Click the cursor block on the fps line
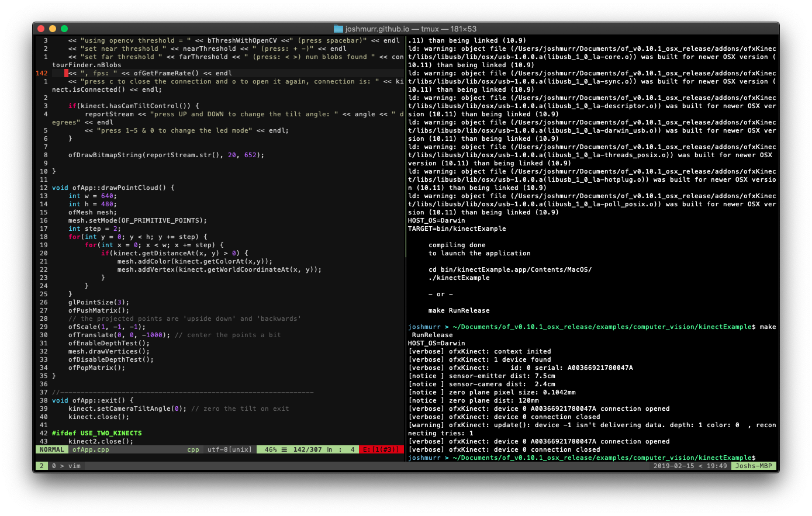Screen dimensions: 812x516 66,73
